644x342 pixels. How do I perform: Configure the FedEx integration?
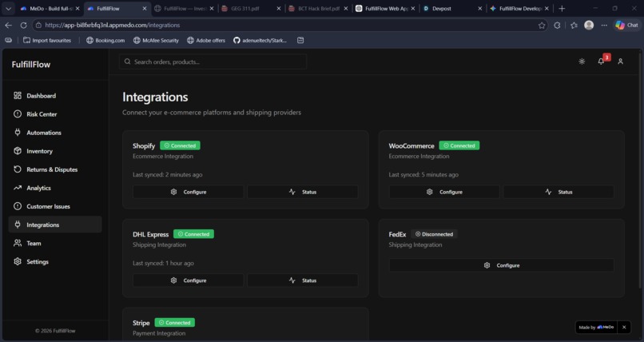[x=502, y=265]
